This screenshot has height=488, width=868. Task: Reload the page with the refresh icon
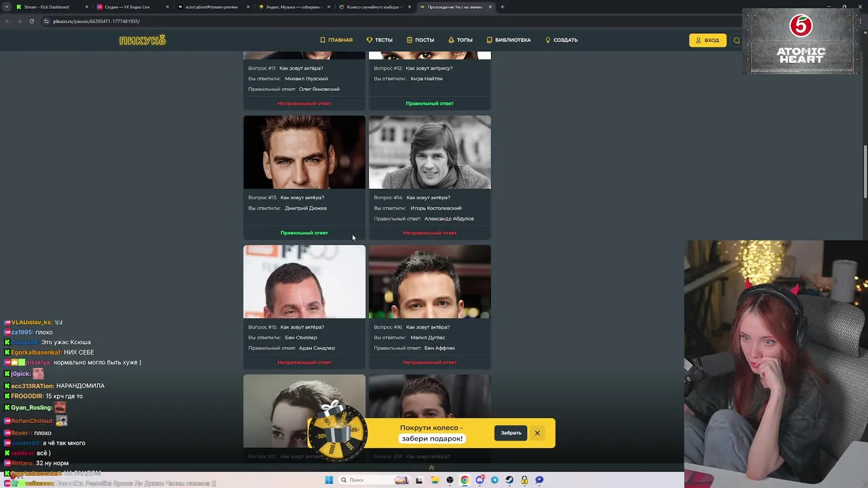[32, 21]
